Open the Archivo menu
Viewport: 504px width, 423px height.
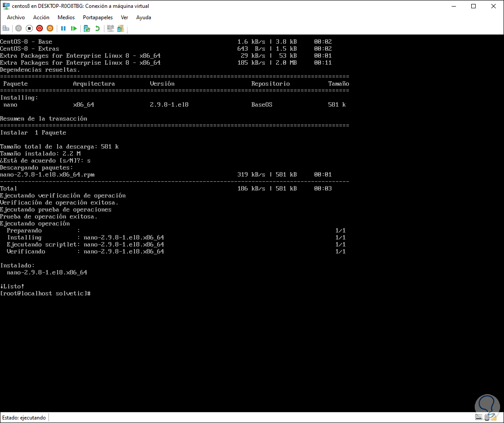pyautogui.click(x=16, y=17)
